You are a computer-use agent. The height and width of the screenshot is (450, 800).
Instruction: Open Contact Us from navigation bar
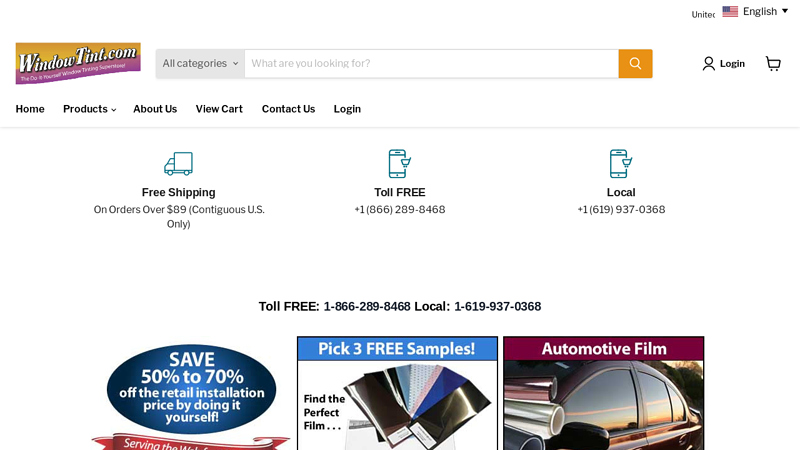tap(288, 109)
